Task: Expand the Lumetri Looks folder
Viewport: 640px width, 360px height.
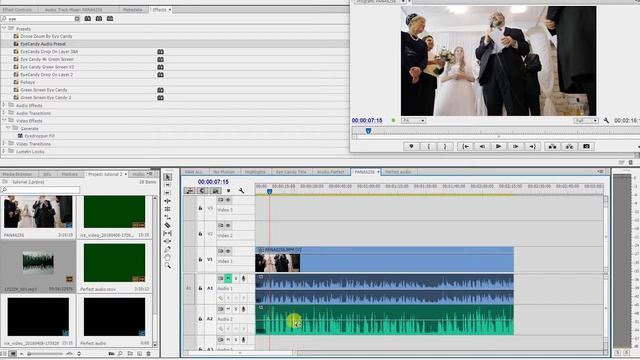Action: point(4,151)
